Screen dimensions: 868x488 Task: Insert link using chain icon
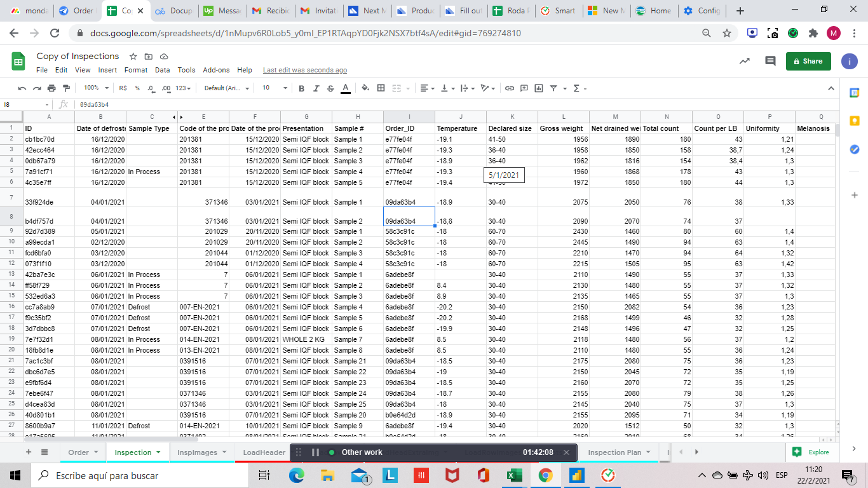510,88
